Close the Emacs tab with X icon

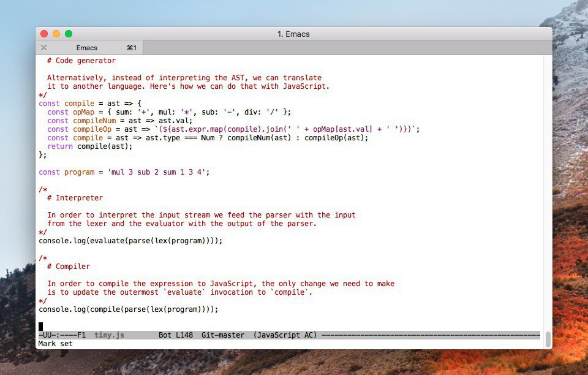coord(44,48)
